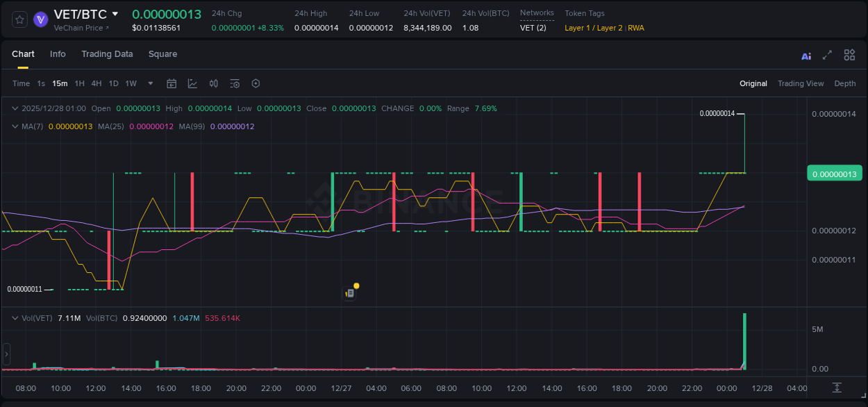The width and height of the screenshot is (868, 407).
Task: Open the go-to-date calendar tool
Action: tap(172, 83)
